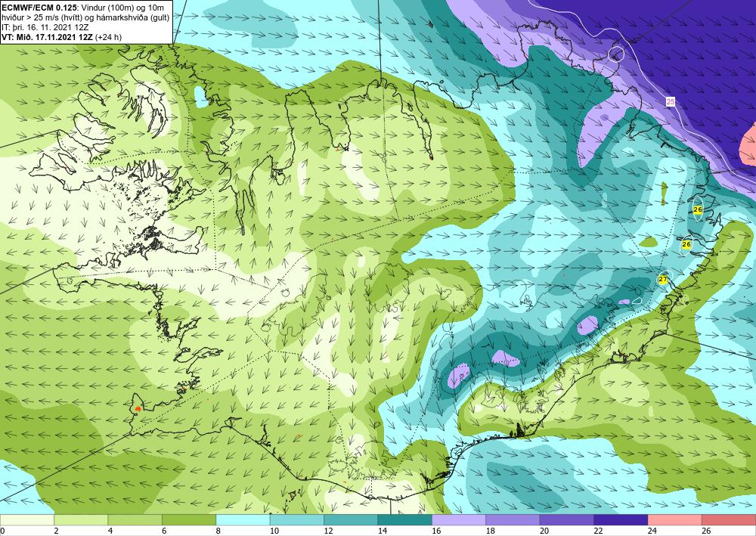Click the "0" legend scale number
Screen dimensions: 756x536
pos(2,531)
